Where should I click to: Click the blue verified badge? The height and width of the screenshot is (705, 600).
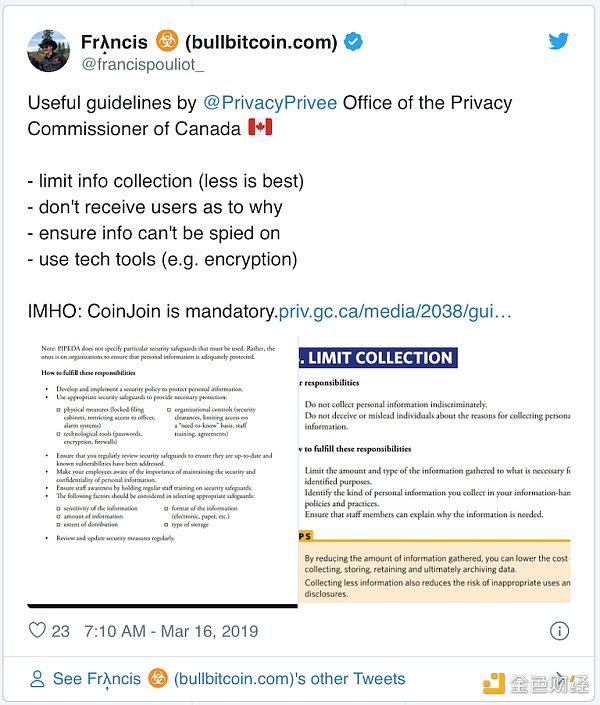click(353, 42)
